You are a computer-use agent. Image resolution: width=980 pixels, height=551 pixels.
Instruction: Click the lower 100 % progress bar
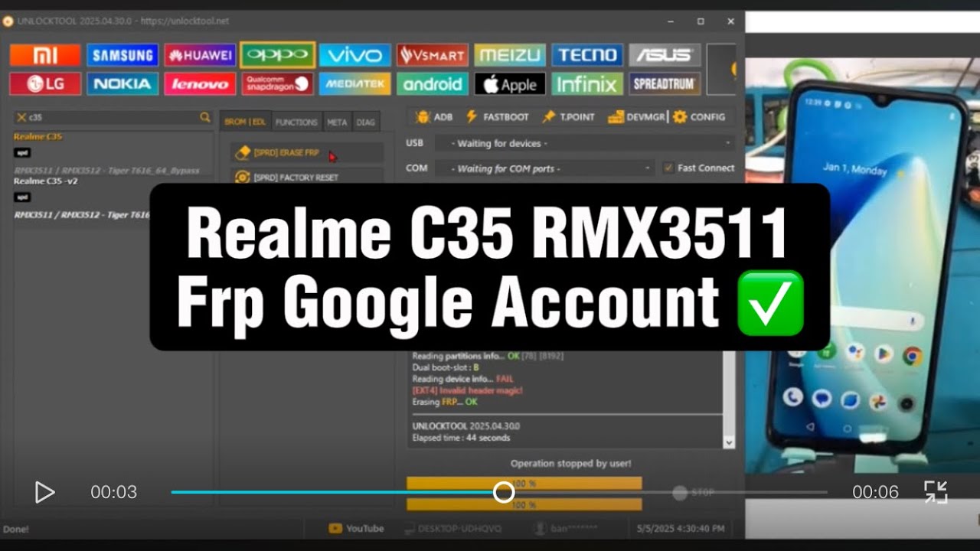point(524,505)
